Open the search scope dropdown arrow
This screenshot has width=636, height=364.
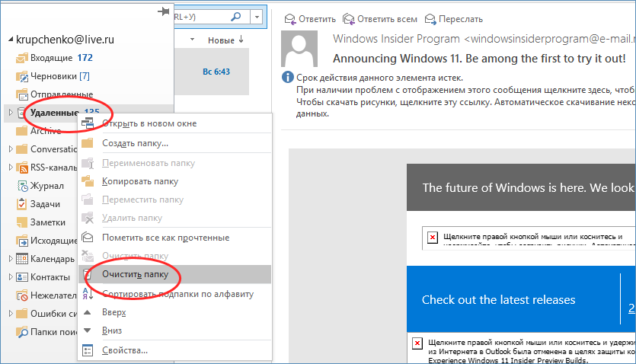click(x=257, y=17)
